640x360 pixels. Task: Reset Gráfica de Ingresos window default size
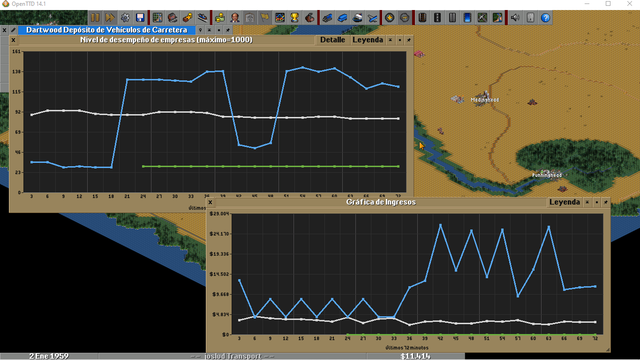click(597, 202)
